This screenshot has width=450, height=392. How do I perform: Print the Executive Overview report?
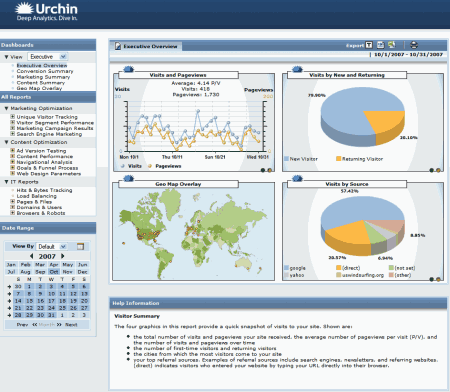(414, 45)
